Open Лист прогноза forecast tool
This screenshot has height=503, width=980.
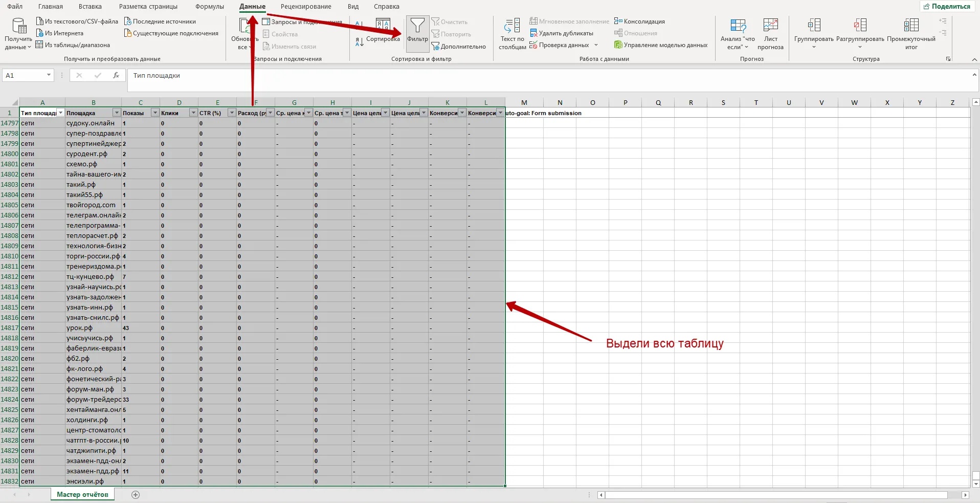tap(770, 26)
